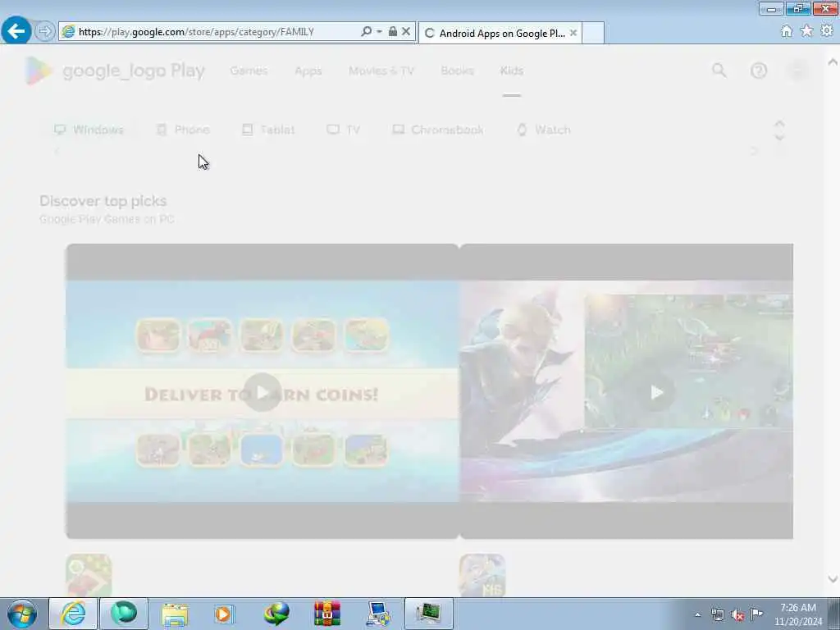The image size is (840, 630).
Task: Click the URL address field
Action: [x=217, y=32]
